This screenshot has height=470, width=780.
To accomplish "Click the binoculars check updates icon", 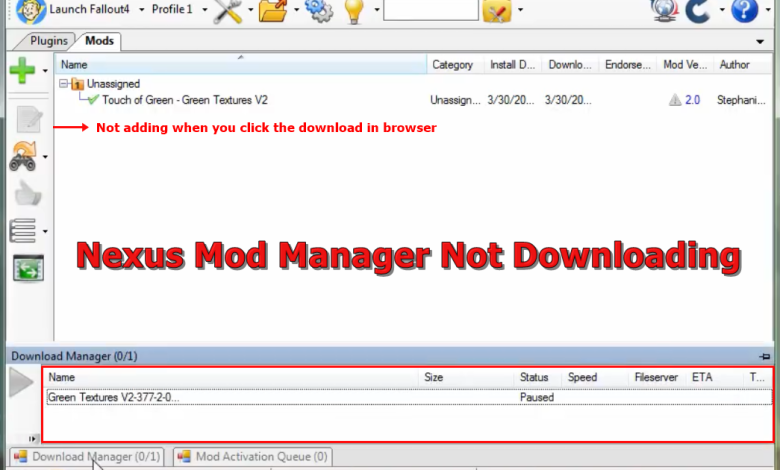I will click(x=23, y=156).
